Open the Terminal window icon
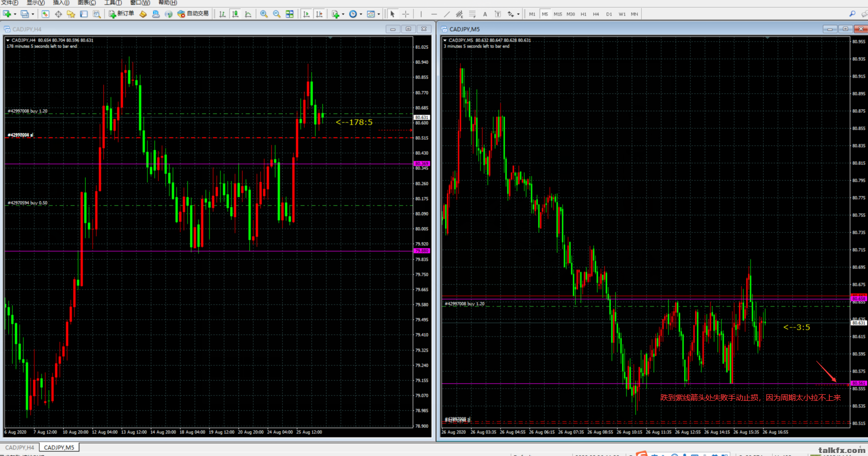The width and height of the screenshot is (868, 456). pyautogui.click(x=84, y=14)
